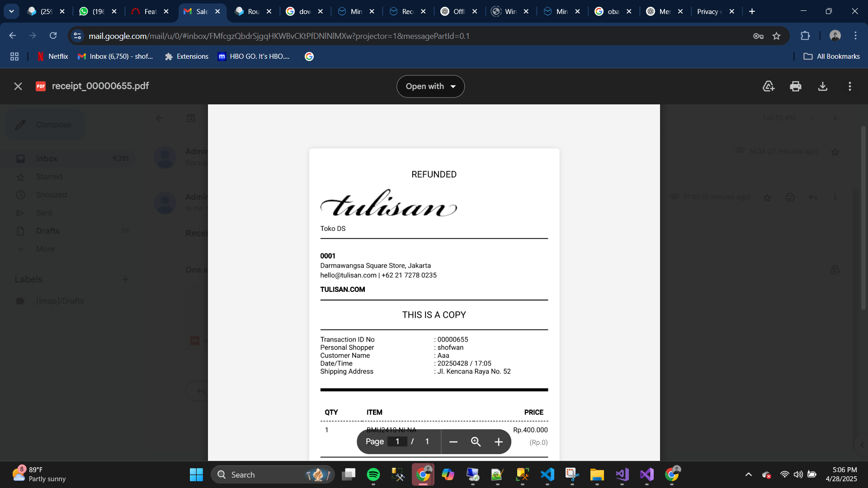Open HBO GO bookmark

pyautogui.click(x=254, y=56)
